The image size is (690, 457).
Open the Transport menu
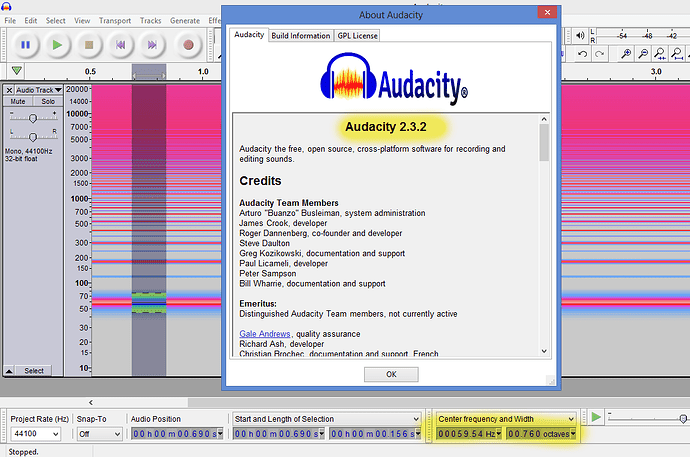[115, 21]
